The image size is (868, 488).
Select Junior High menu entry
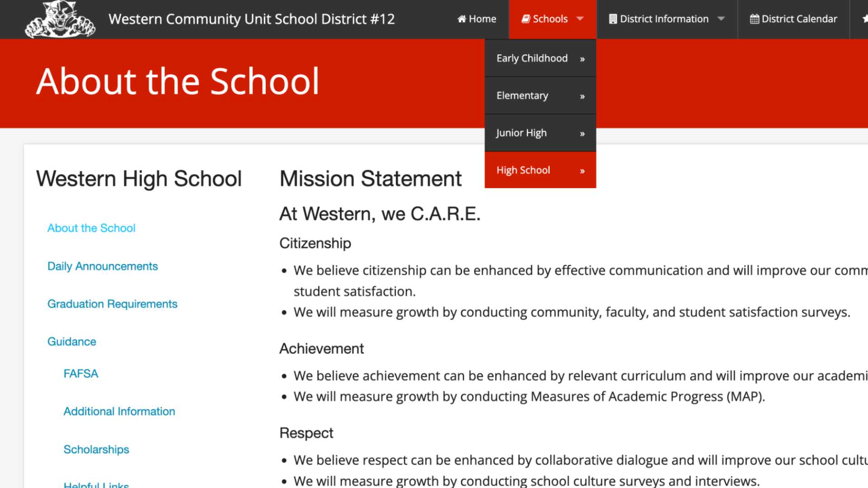click(521, 133)
